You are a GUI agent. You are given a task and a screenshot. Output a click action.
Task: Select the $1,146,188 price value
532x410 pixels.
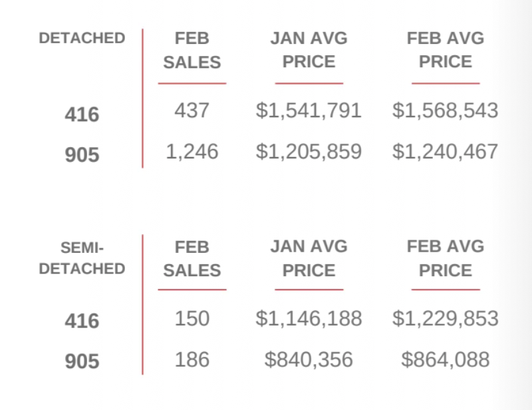pyautogui.click(x=309, y=318)
